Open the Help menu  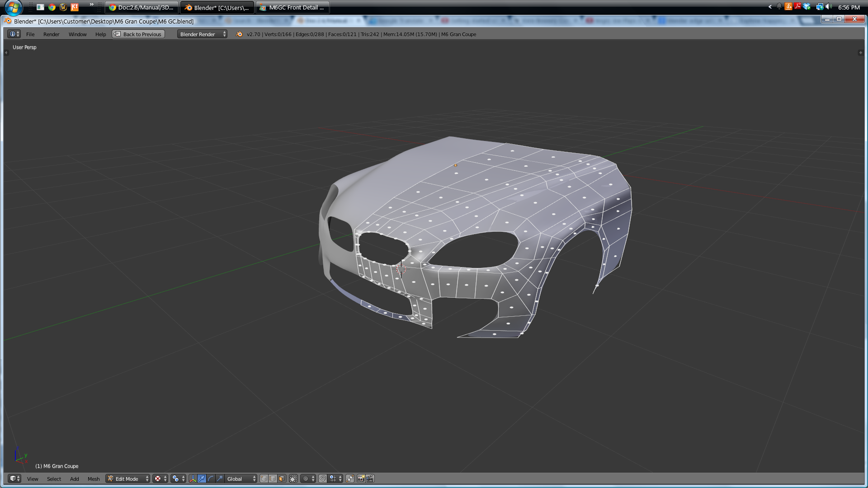pos(100,34)
